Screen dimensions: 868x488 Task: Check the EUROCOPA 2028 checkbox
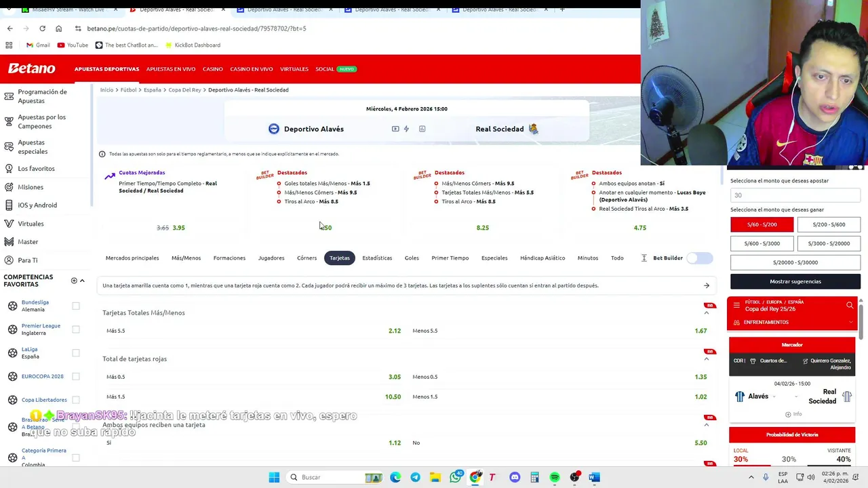tap(76, 376)
